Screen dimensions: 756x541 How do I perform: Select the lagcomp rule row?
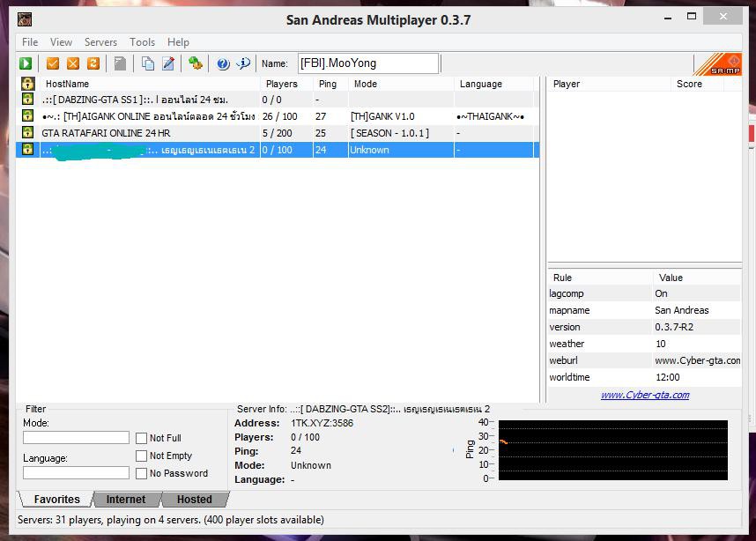(644, 293)
